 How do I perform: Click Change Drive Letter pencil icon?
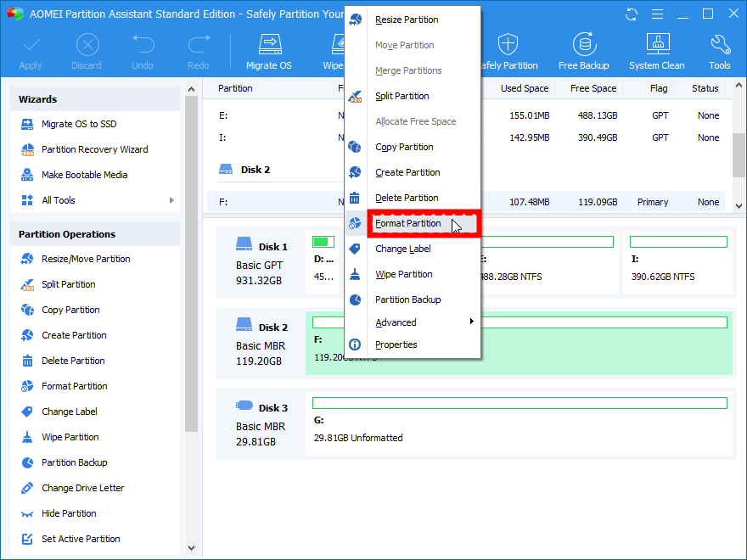pos(27,488)
